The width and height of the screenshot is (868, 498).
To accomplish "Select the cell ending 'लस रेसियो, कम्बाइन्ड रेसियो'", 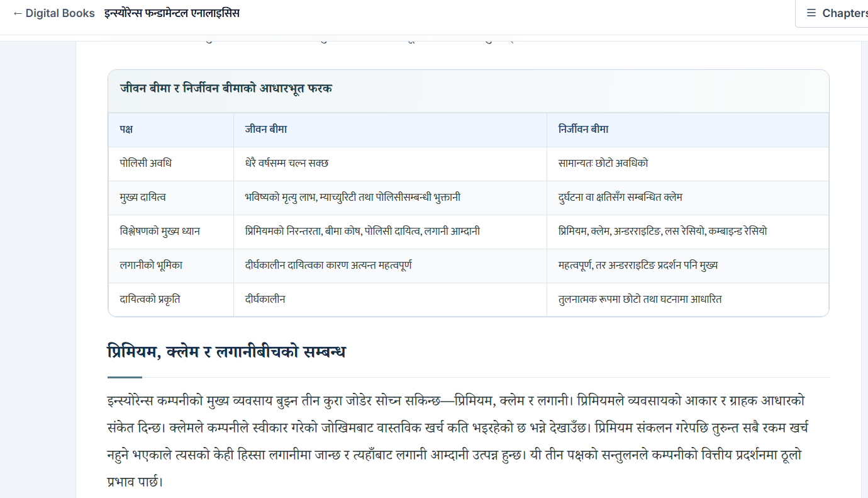I will pyautogui.click(x=687, y=232).
